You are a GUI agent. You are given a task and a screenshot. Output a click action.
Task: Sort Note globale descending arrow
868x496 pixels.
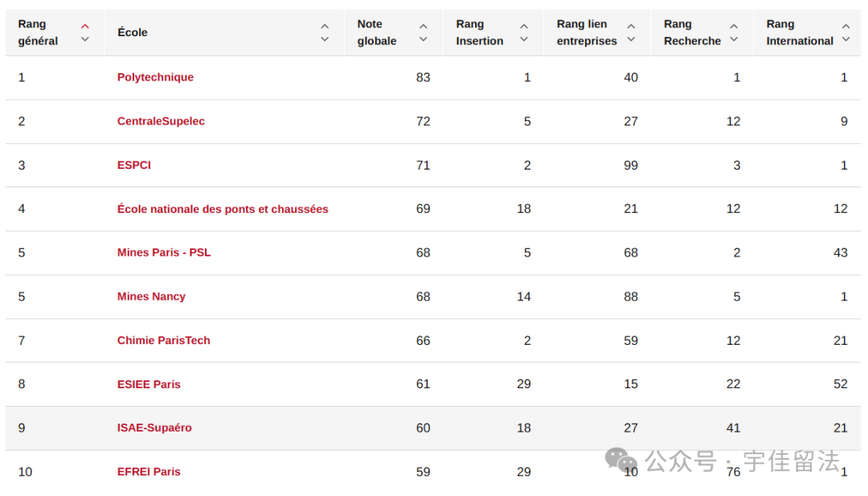(x=424, y=39)
